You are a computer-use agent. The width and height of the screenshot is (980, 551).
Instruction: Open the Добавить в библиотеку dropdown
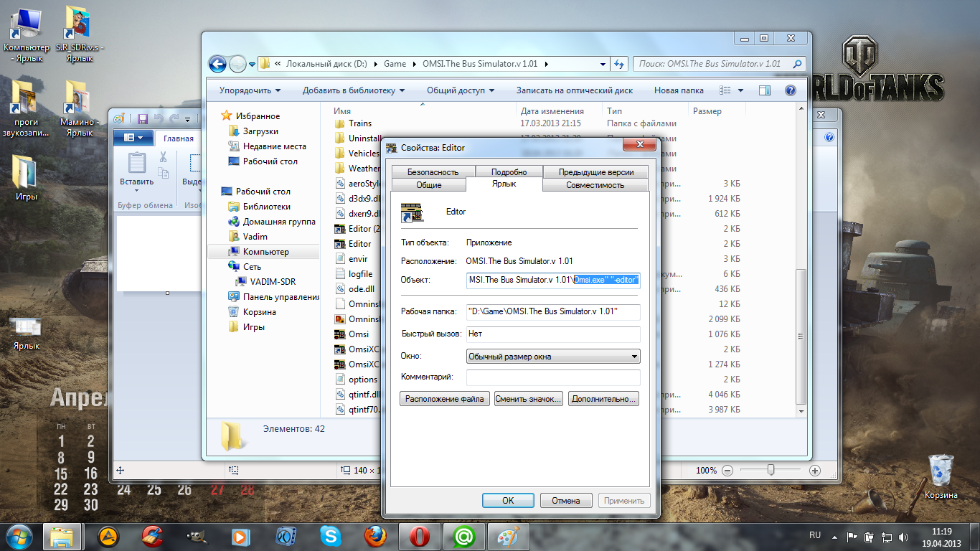point(354,90)
